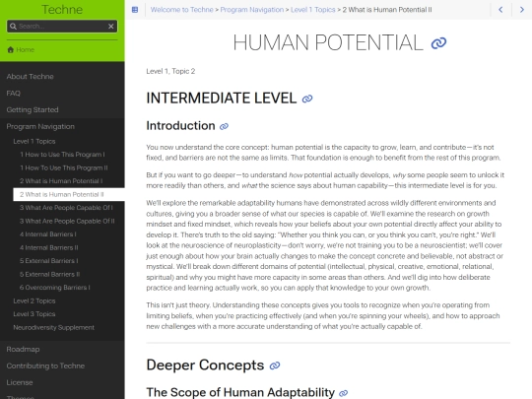This screenshot has width=532, height=399.
Task: Open 4 Internal Barriers I
Action: pyautogui.click(x=48, y=234)
